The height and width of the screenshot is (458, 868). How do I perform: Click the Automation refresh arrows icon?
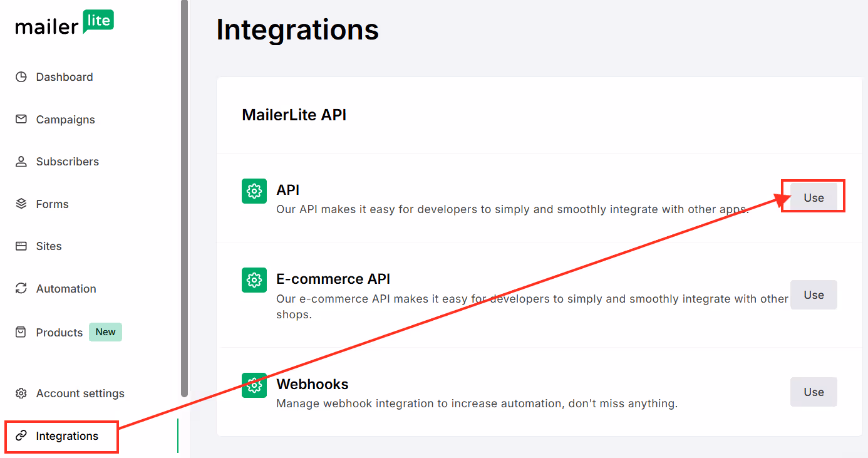pyautogui.click(x=21, y=288)
